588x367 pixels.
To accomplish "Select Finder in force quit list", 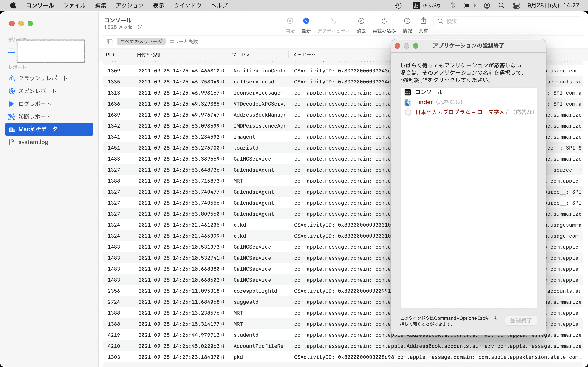I will point(424,102).
